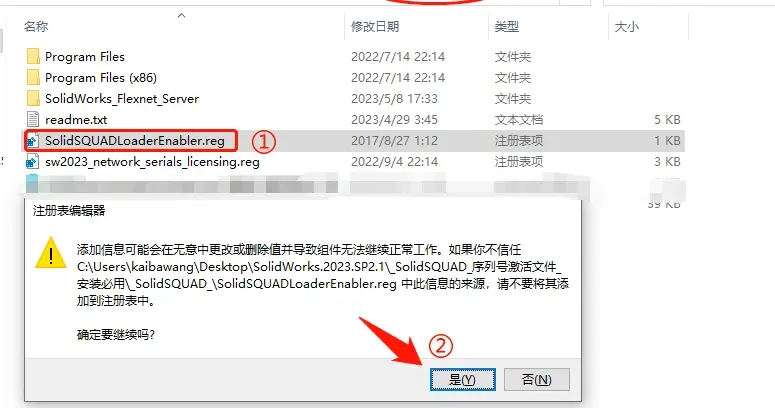This screenshot has height=408, width=775.
Task: Click 是(Y) to confirm registry import
Action: [x=463, y=379]
